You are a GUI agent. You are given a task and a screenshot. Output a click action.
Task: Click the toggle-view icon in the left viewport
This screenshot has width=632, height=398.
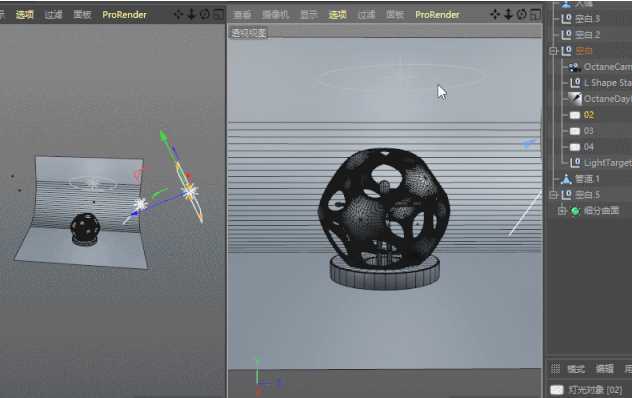click(x=218, y=15)
